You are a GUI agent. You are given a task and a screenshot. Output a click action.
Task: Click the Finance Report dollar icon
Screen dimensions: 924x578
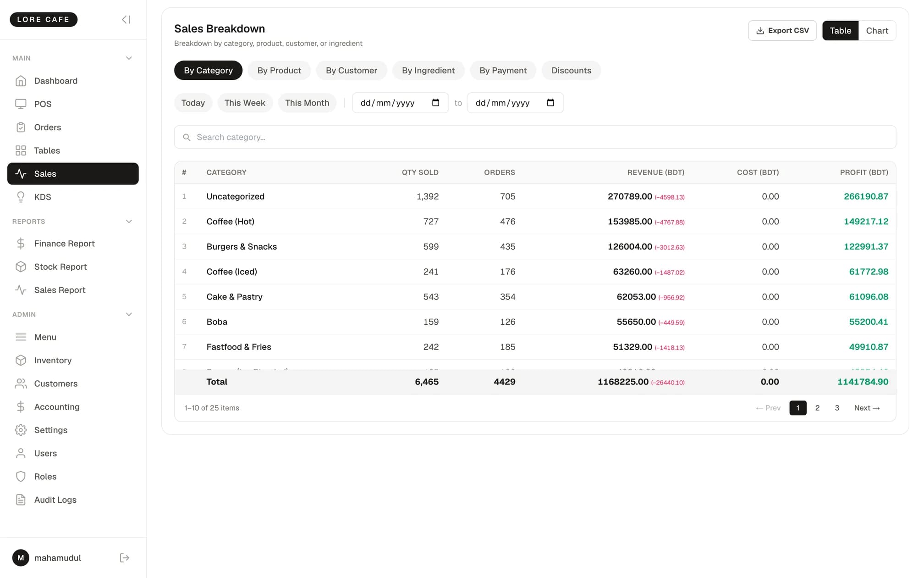[x=21, y=244]
